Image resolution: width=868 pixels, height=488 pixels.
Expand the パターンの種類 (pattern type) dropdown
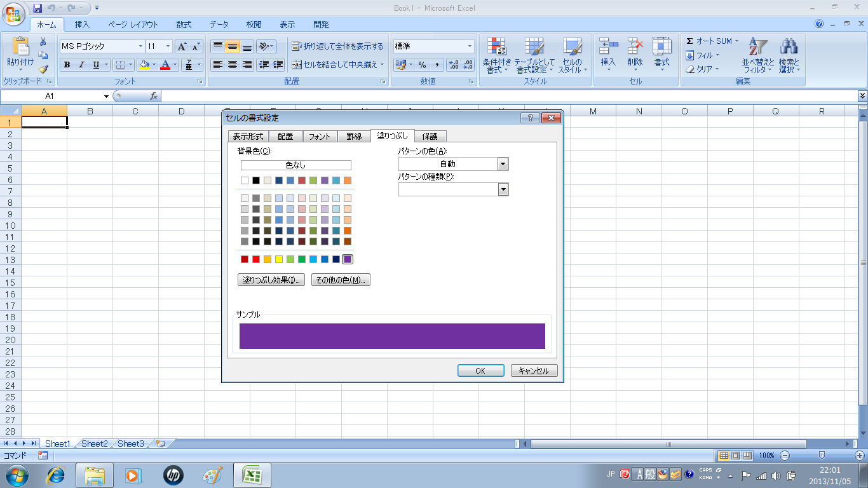click(503, 189)
